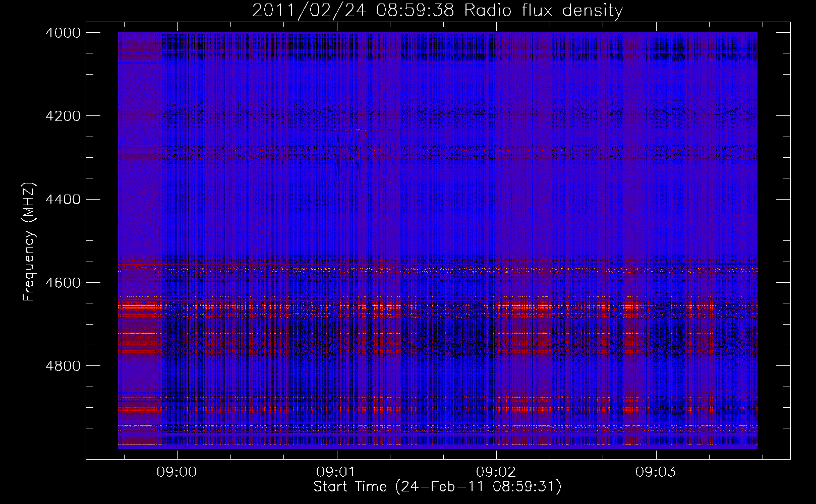This screenshot has height=504, width=816.
Task: Click the 09:00 time axis label
Action: (x=177, y=472)
